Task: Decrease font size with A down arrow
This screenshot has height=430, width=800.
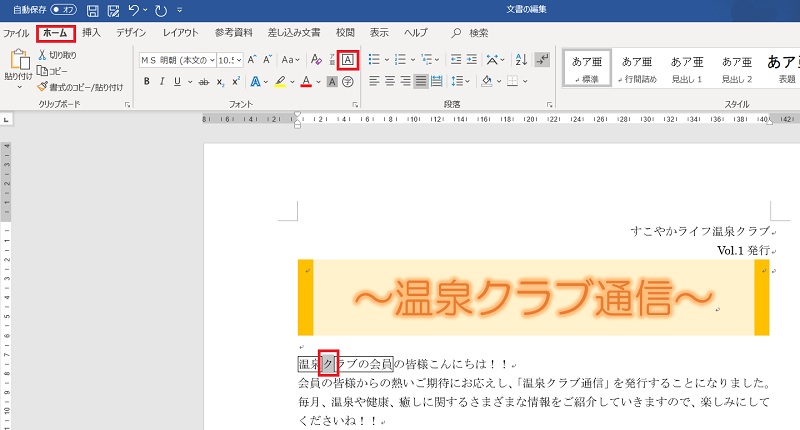Action: (x=267, y=60)
